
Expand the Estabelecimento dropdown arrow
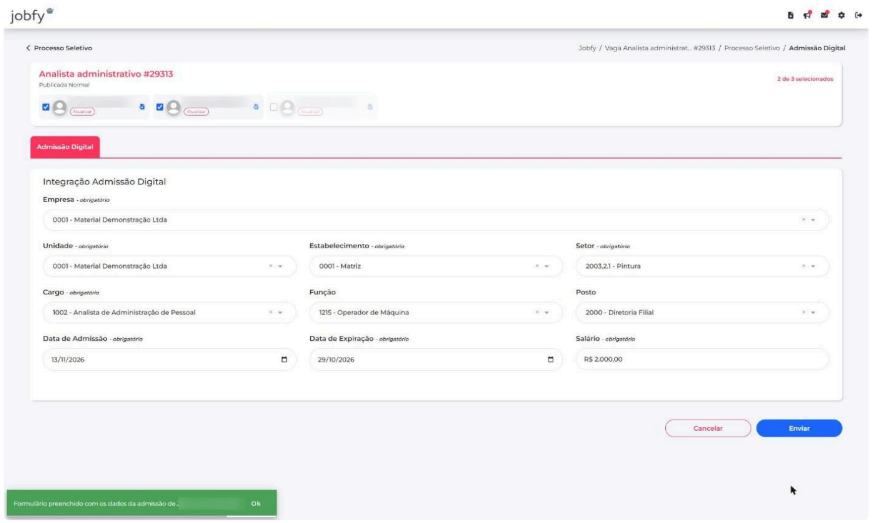[x=547, y=266]
